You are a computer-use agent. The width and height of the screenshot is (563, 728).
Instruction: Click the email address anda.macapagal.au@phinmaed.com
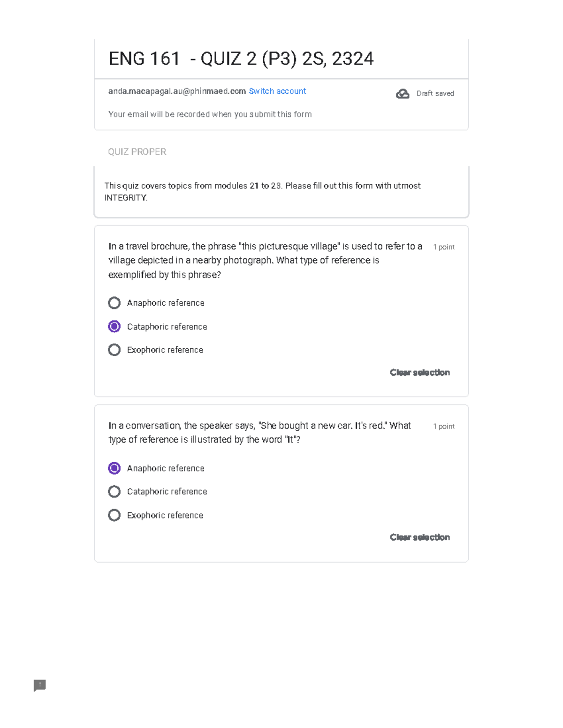pyautogui.click(x=177, y=91)
